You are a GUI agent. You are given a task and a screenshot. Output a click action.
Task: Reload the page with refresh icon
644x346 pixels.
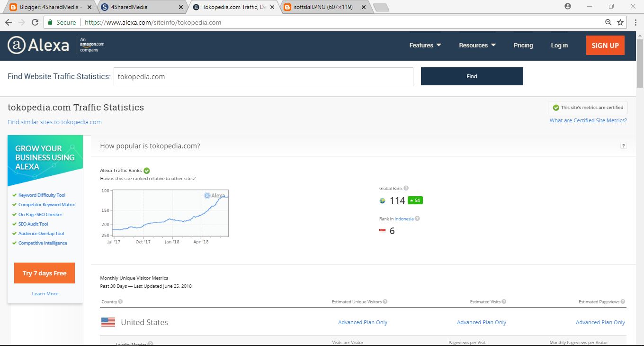click(35, 22)
